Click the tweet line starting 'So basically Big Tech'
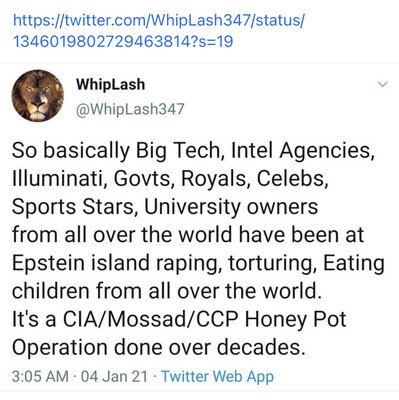 click(193, 151)
